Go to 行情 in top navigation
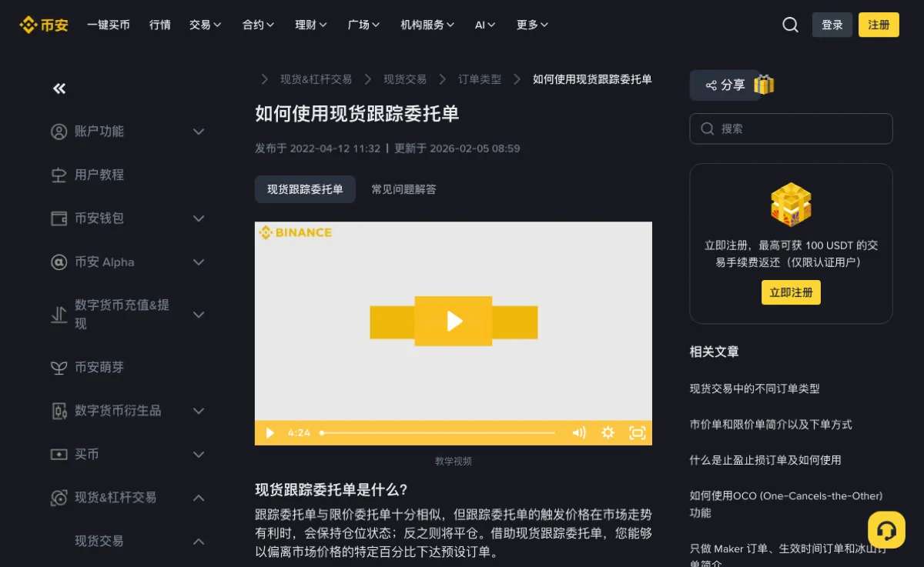The height and width of the screenshot is (567, 924). (160, 25)
